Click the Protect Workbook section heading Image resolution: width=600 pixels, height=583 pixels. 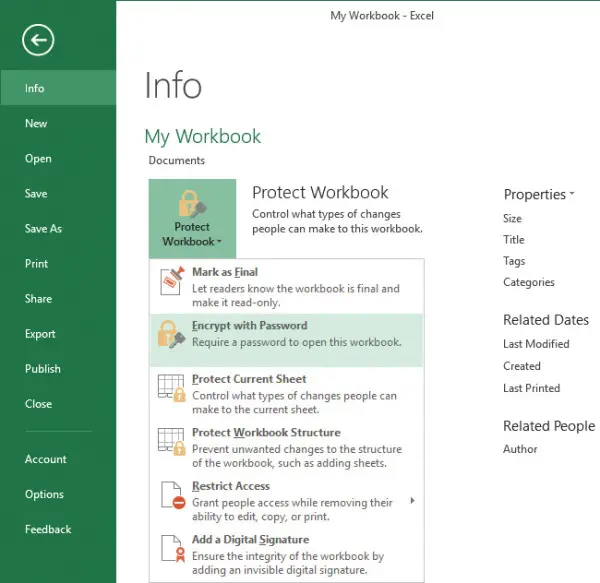[x=320, y=192]
